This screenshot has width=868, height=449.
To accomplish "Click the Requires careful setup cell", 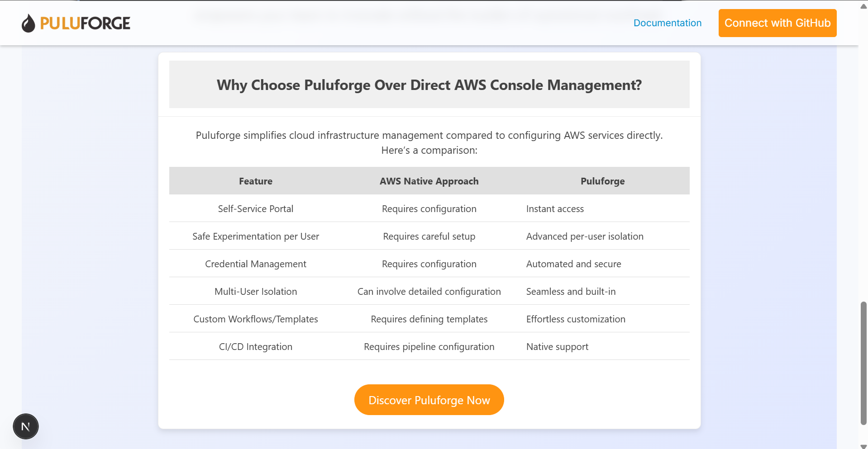I will pyautogui.click(x=429, y=236).
